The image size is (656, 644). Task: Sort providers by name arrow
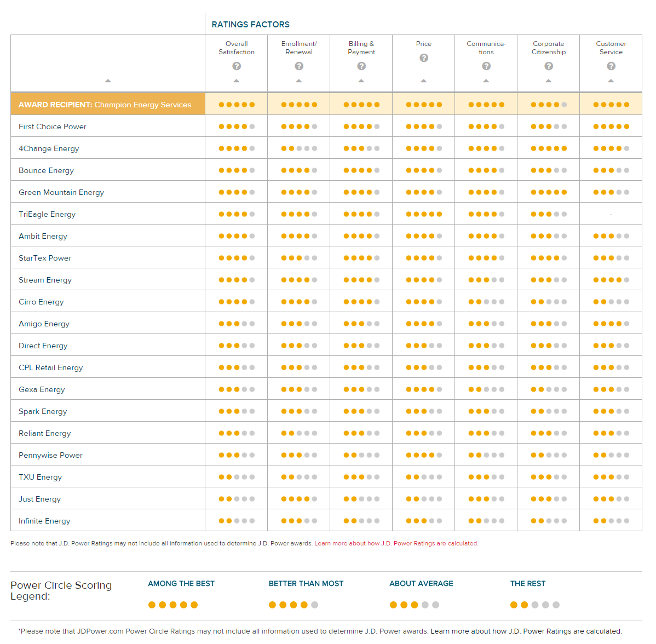tap(108, 81)
